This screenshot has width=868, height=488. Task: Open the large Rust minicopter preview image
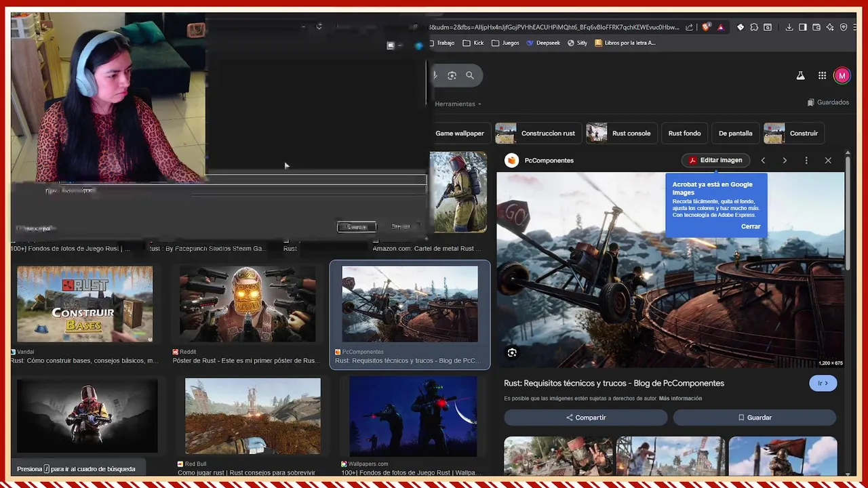coord(671,270)
